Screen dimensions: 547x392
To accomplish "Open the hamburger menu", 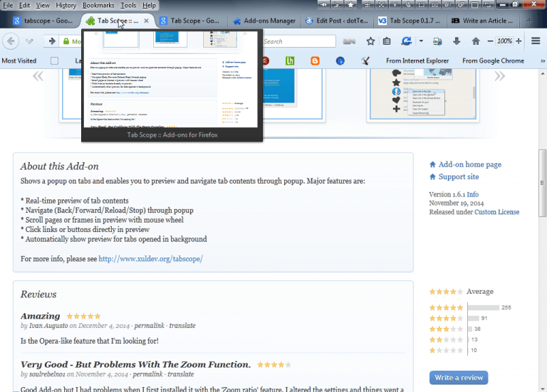I will click(536, 41).
